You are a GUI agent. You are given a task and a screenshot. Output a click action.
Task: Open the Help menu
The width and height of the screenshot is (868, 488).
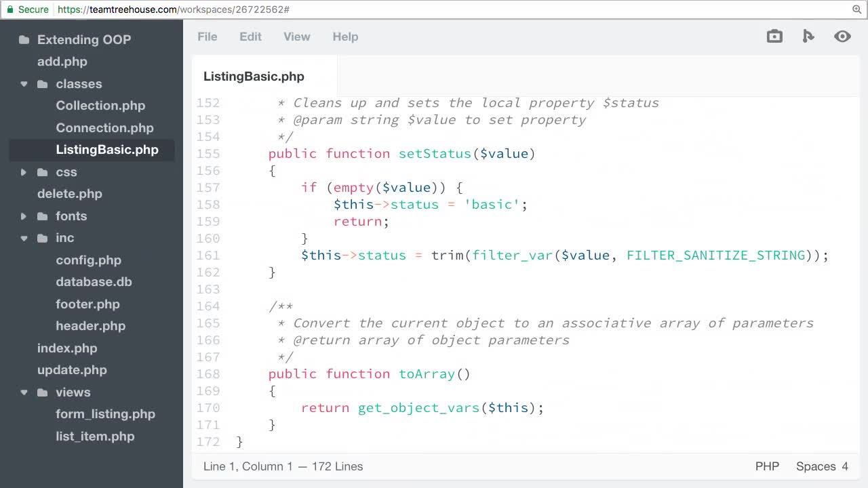[x=345, y=37]
